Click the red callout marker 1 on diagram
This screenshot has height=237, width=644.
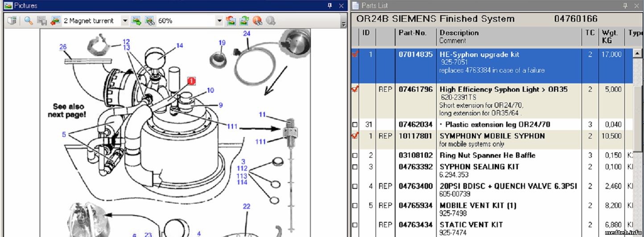tap(191, 81)
